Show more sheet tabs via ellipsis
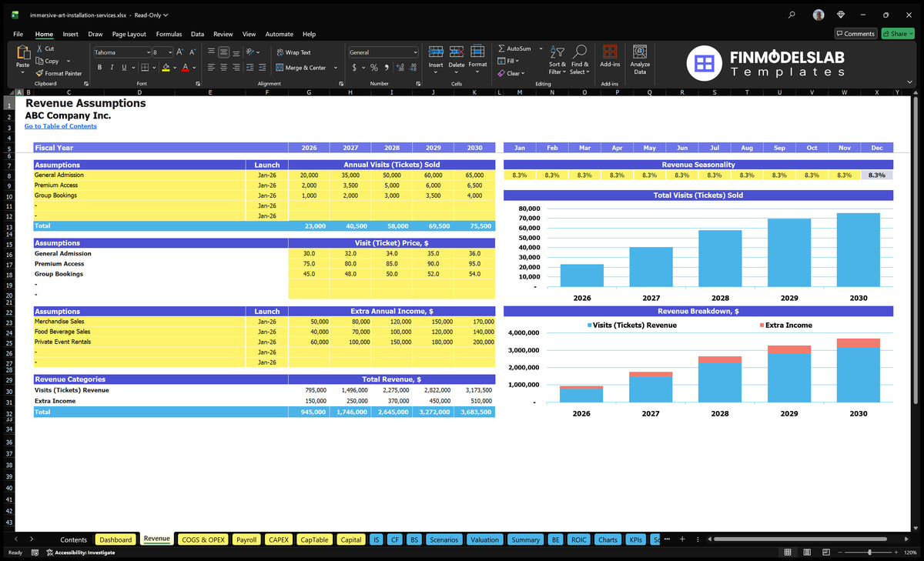This screenshot has height=561, width=924. (667, 539)
